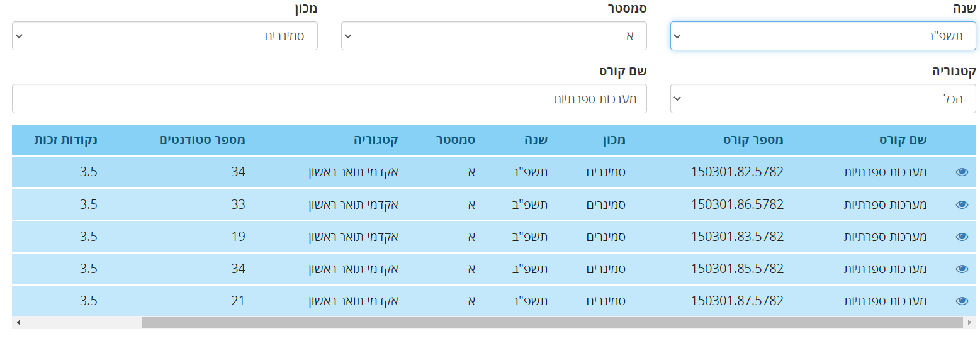This screenshot has height=341, width=980.
Task: Click eye icon for course 150301.87.5782
Action: 962,301
